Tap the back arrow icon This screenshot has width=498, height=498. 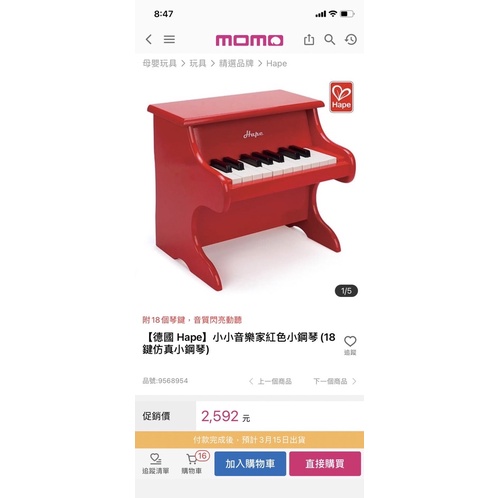[x=149, y=39]
